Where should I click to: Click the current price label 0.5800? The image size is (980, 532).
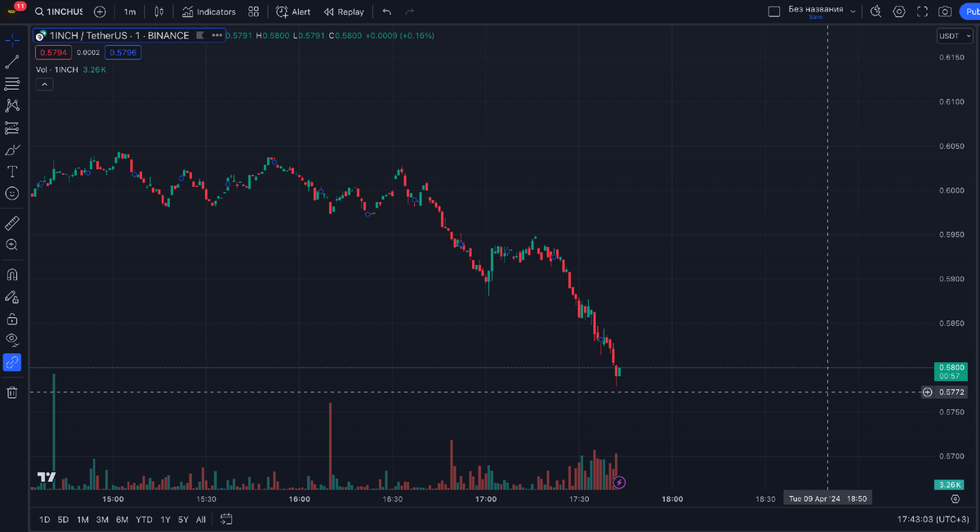click(x=951, y=372)
